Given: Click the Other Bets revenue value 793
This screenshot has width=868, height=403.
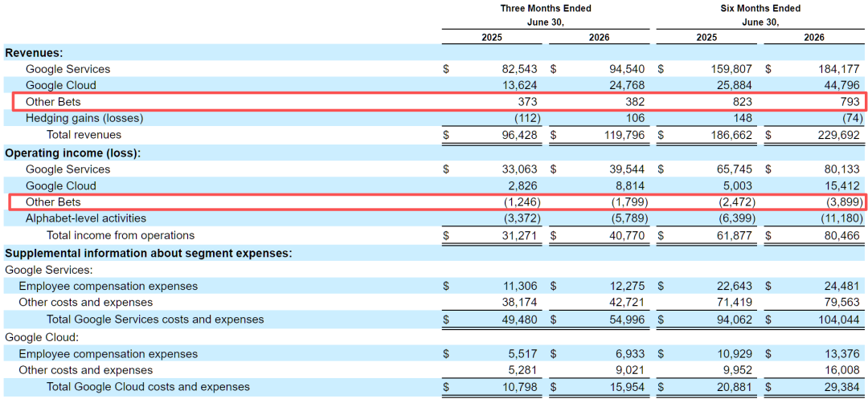Looking at the screenshot, I should [x=850, y=102].
